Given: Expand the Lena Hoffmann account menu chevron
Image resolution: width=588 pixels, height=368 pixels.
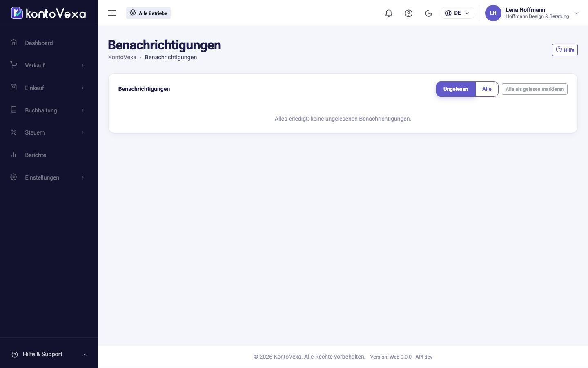Looking at the screenshot, I should point(577,13).
